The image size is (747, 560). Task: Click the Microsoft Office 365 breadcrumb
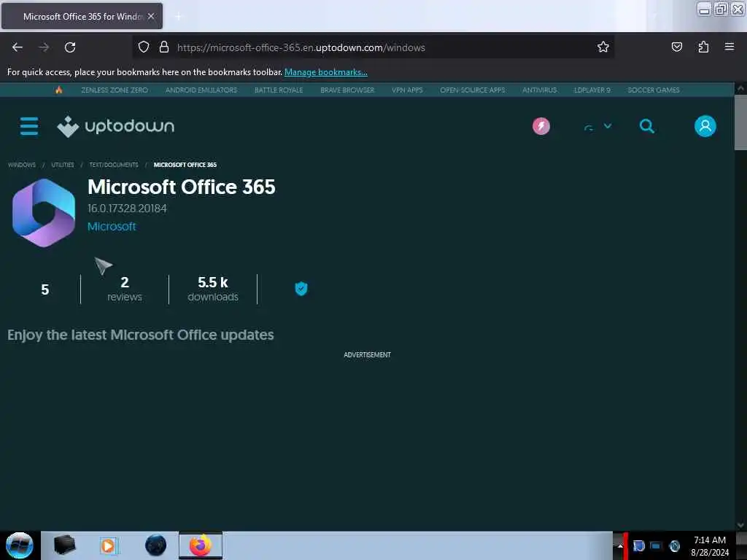pyautogui.click(x=185, y=165)
